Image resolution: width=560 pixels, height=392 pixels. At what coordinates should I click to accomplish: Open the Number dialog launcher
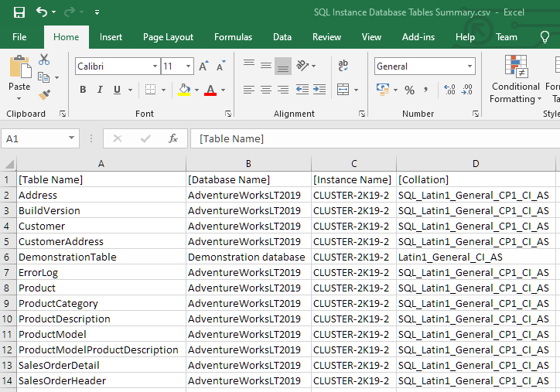click(476, 114)
